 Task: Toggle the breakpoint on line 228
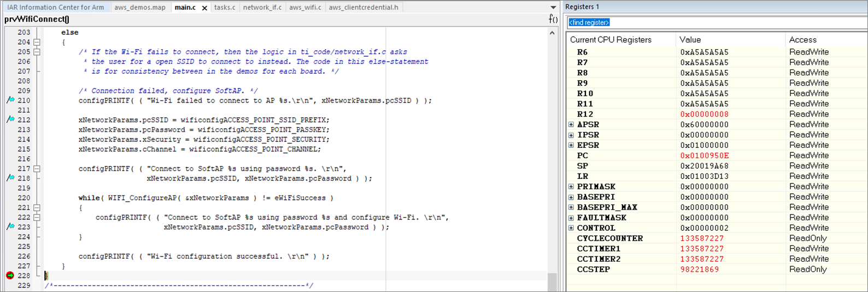tap(10, 276)
